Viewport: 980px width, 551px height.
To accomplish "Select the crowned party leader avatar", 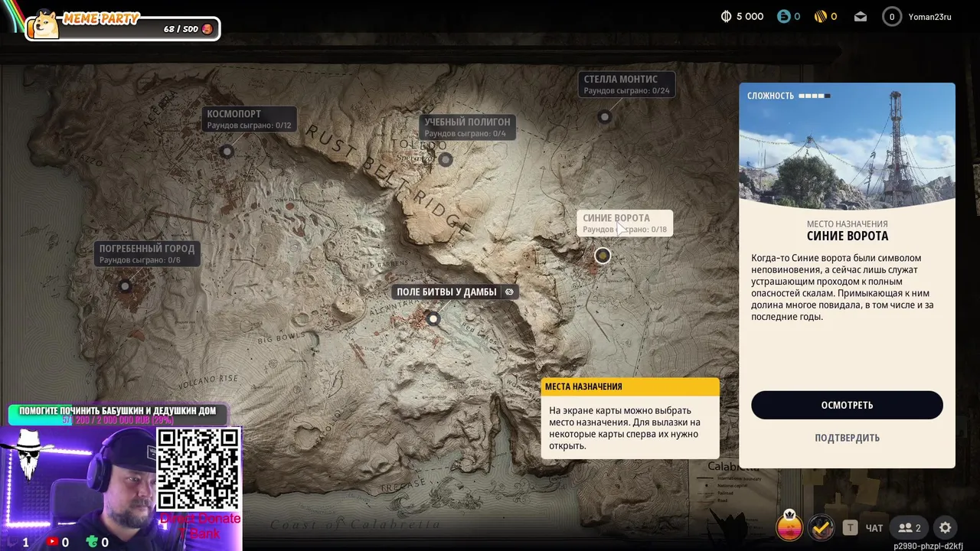I will [x=789, y=526].
